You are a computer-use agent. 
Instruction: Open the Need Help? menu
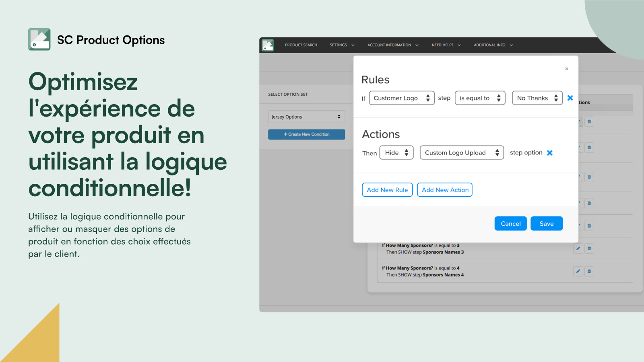(x=446, y=45)
